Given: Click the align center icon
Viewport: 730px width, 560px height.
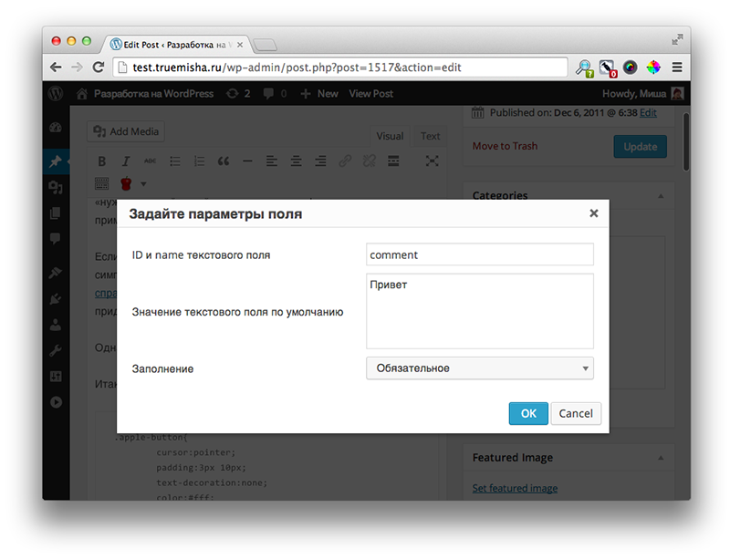Looking at the screenshot, I should (x=296, y=161).
